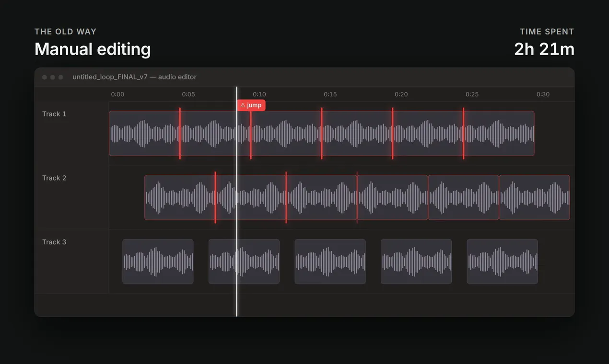Screen dimensions: 609x364
Task: Select the last clip segment on Track 2
Action: tap(535, 197)
